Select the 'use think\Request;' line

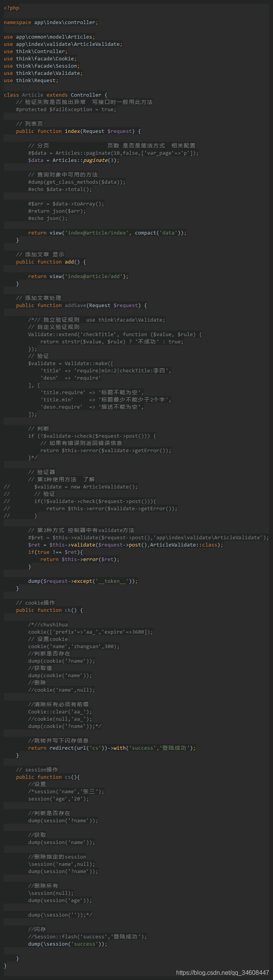31,81
